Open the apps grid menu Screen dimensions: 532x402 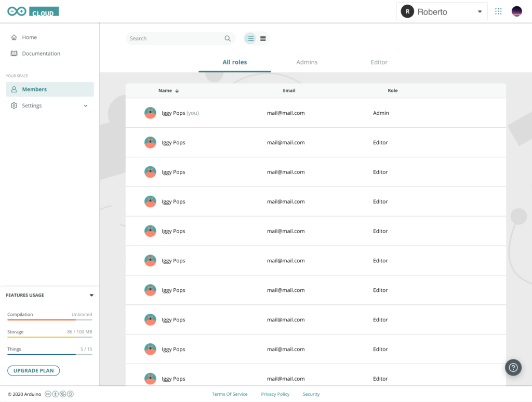tap(498, 11)
